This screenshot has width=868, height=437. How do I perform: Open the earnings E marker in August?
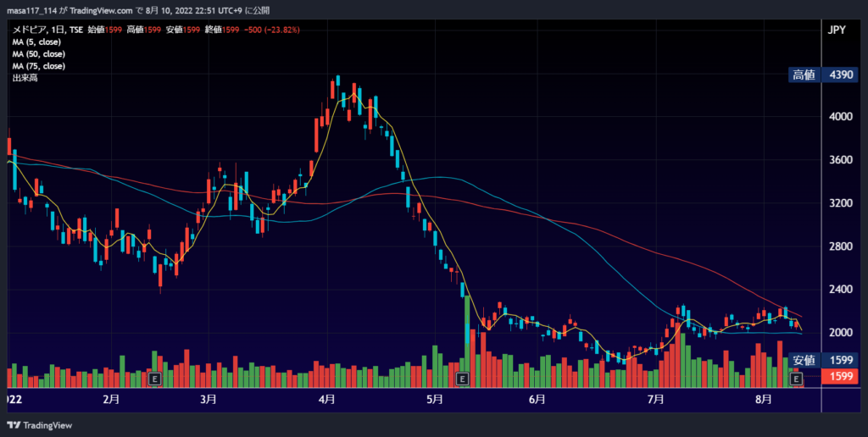(795, 379)
